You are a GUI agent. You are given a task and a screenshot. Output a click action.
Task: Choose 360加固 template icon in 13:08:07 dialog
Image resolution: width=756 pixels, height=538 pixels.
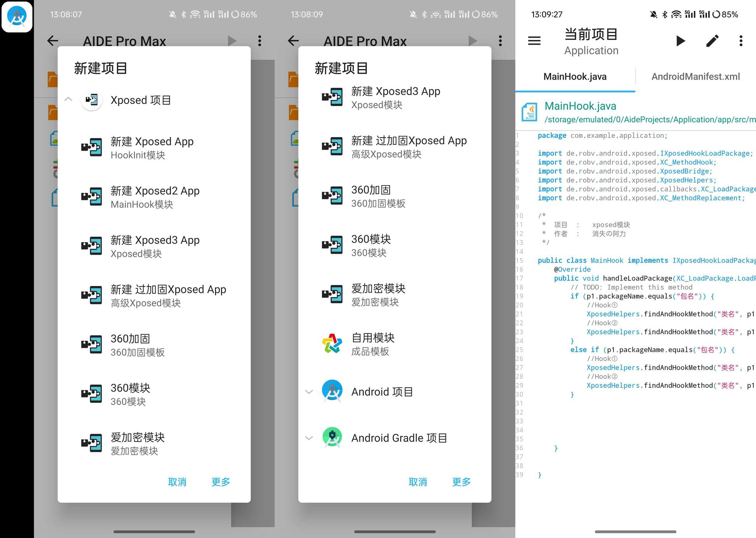click(92, 345)
